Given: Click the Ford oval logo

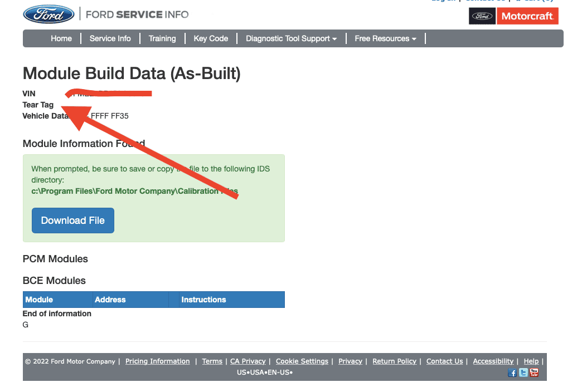Looking at the screenshot, I should pos(48,14).
